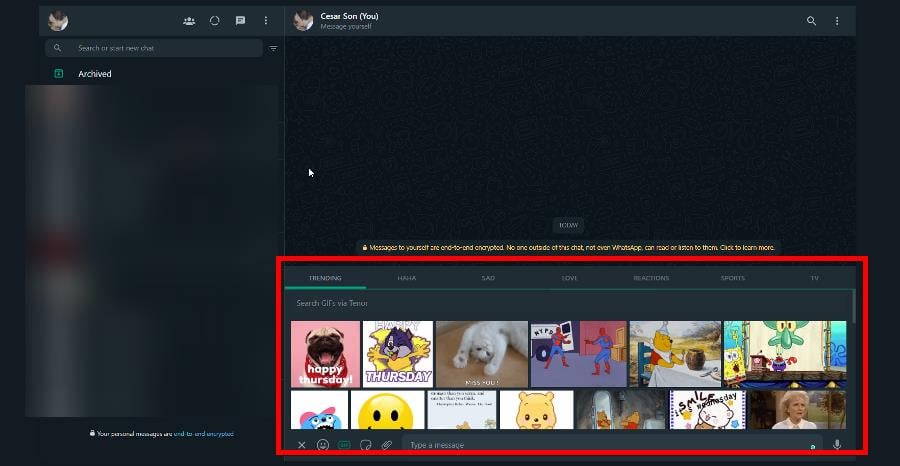Screen dimensions: 900x466
Task: Click the TODAY date label
Action: 568,226
